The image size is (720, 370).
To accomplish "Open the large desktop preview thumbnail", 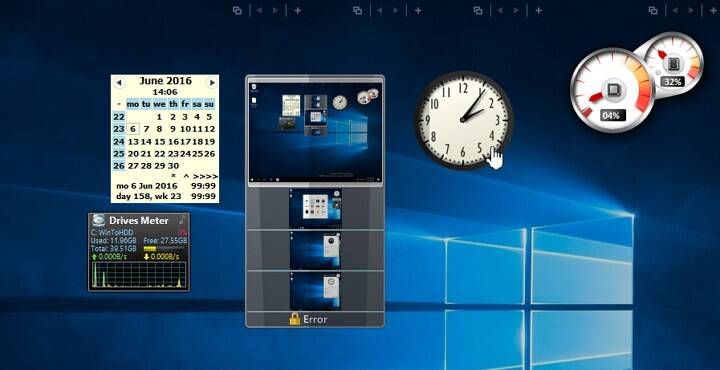I will coord(315,133).
